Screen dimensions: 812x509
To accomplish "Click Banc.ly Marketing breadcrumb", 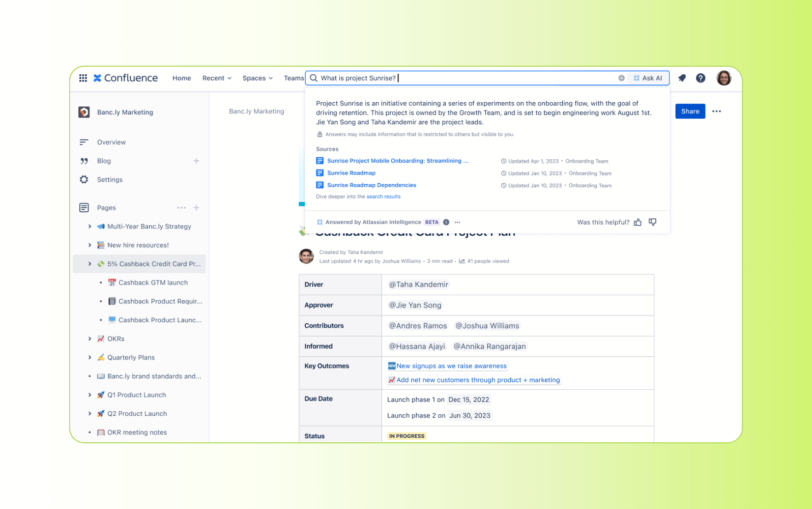I will (256, 111).
